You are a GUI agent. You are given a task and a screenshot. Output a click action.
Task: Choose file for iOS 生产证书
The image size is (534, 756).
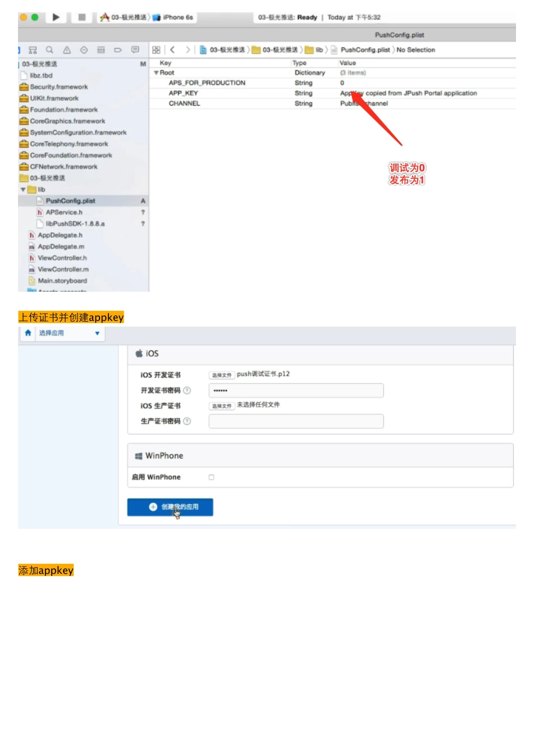click(x=222, y=406)
